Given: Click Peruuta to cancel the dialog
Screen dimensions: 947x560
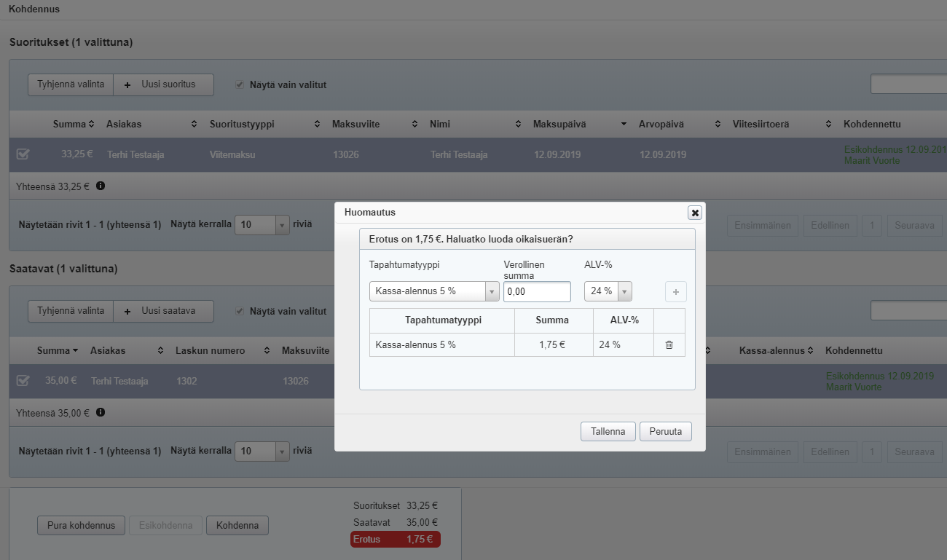Looking at the screenshot, I should tap(665, 431).
